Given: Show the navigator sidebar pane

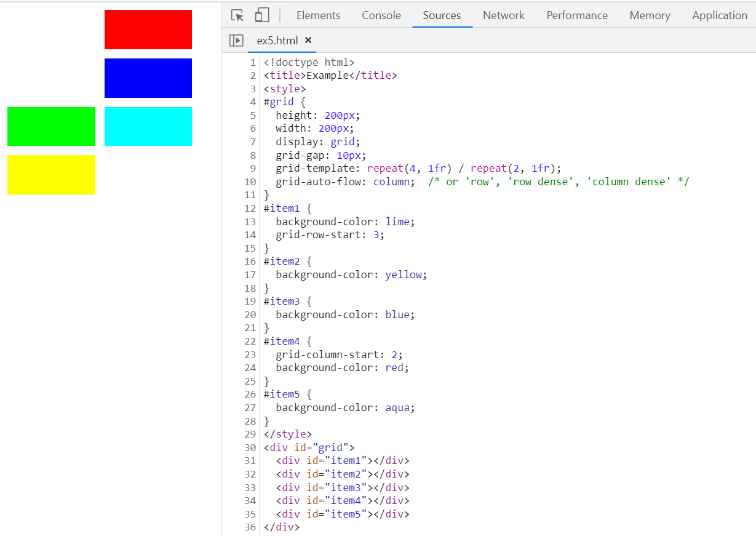Looking at the screenshot, I should [x=236, y=41].
